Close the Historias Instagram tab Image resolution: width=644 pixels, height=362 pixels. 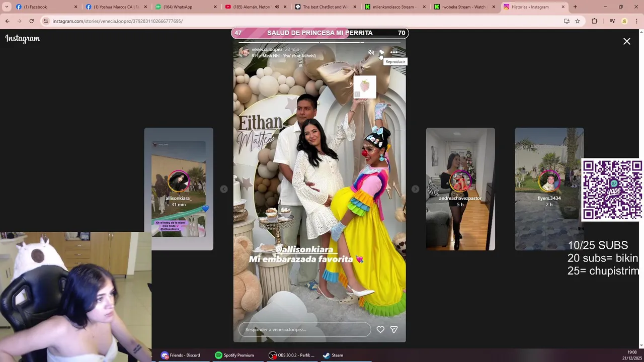[563, 7]
